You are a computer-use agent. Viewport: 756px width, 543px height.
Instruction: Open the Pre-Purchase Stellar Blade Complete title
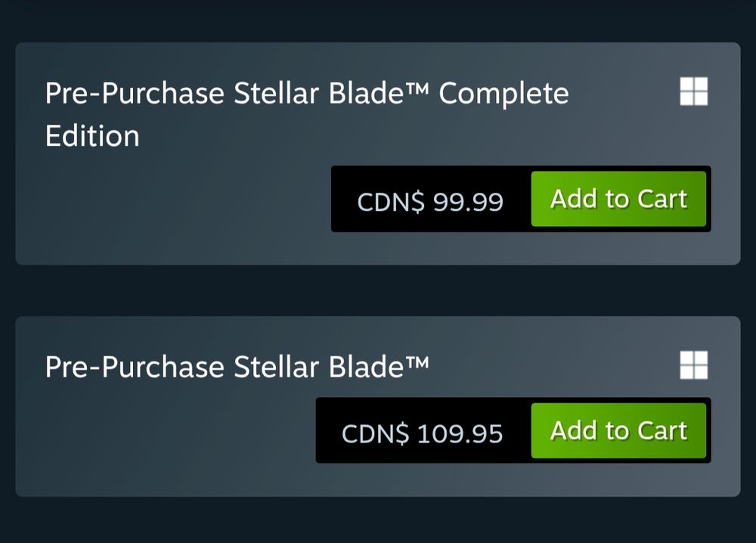pos(307,114)
